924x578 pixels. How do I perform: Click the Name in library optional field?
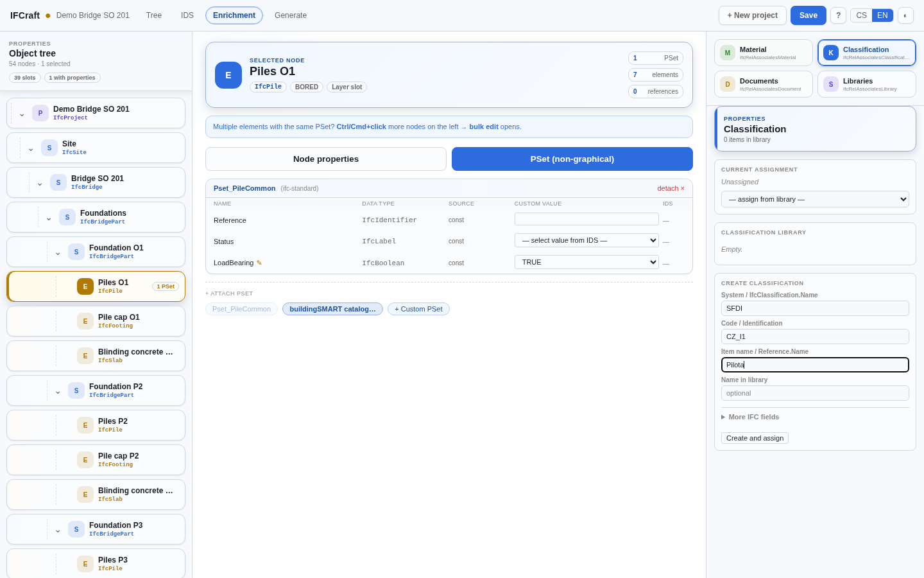point(815,393)
